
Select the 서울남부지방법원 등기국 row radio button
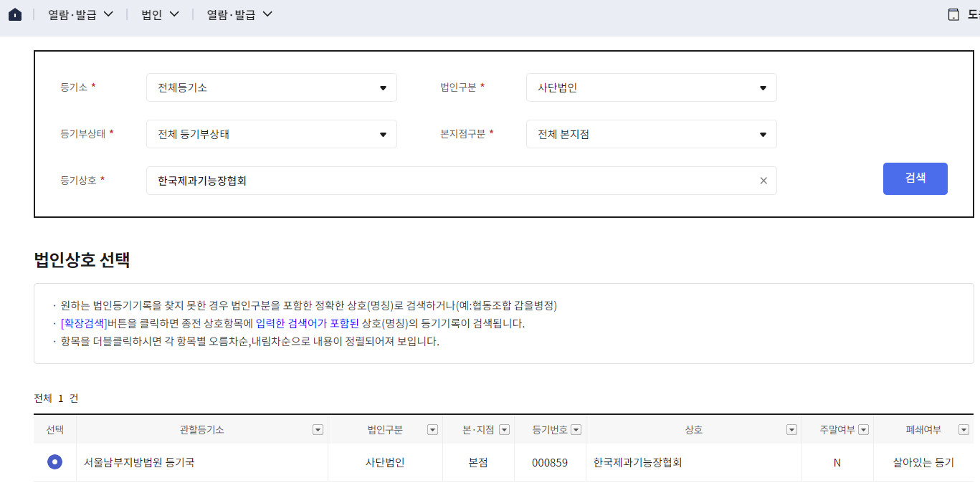point(54,462)
